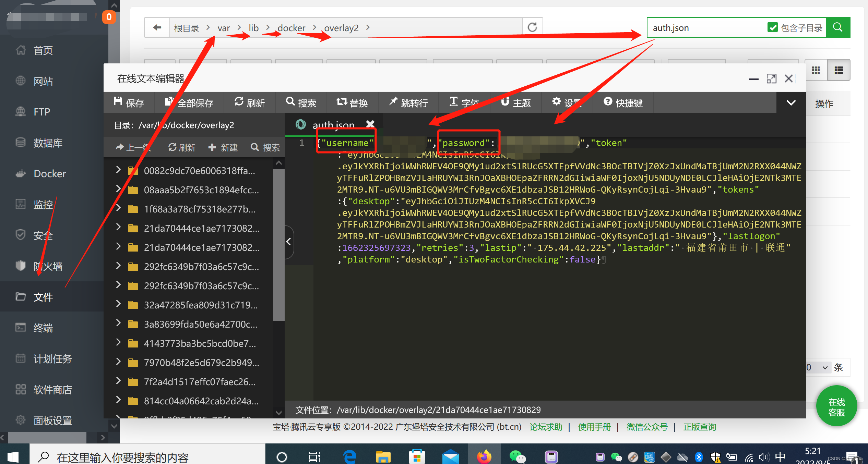The height and width of the screenshot is (464, 868).
Task: Collapse the editor toolbar chevron
Action: [791, 103]
